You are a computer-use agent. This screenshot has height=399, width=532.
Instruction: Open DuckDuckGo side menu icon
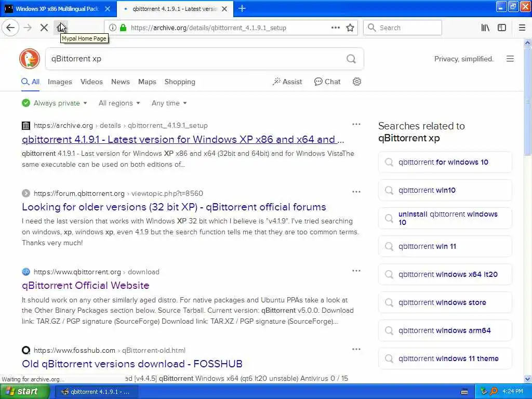coord(510,59)
